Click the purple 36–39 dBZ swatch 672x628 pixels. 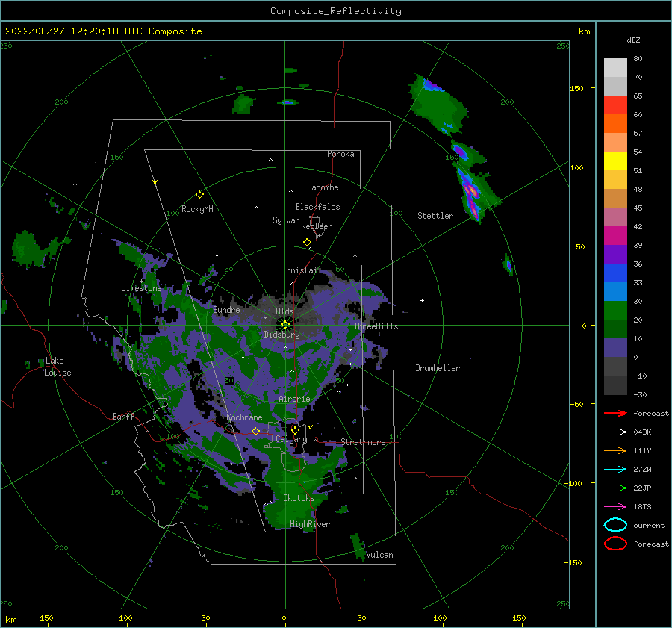(615, 254)
